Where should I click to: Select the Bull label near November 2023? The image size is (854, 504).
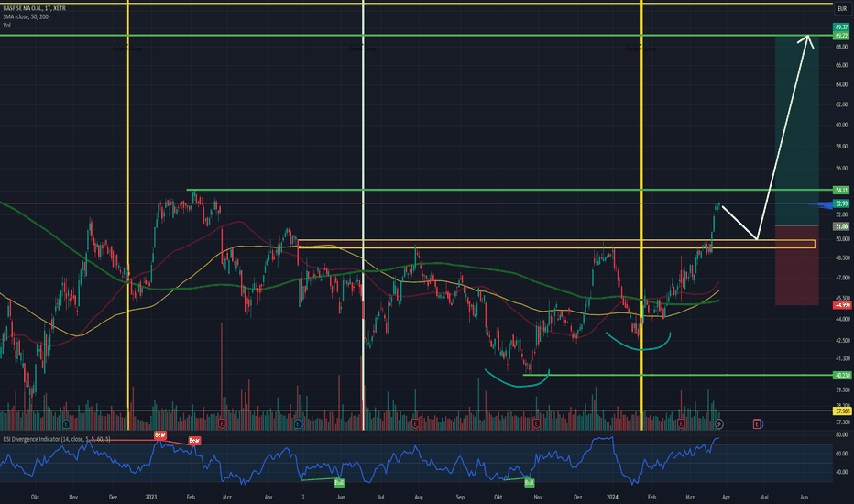[529, 483]
